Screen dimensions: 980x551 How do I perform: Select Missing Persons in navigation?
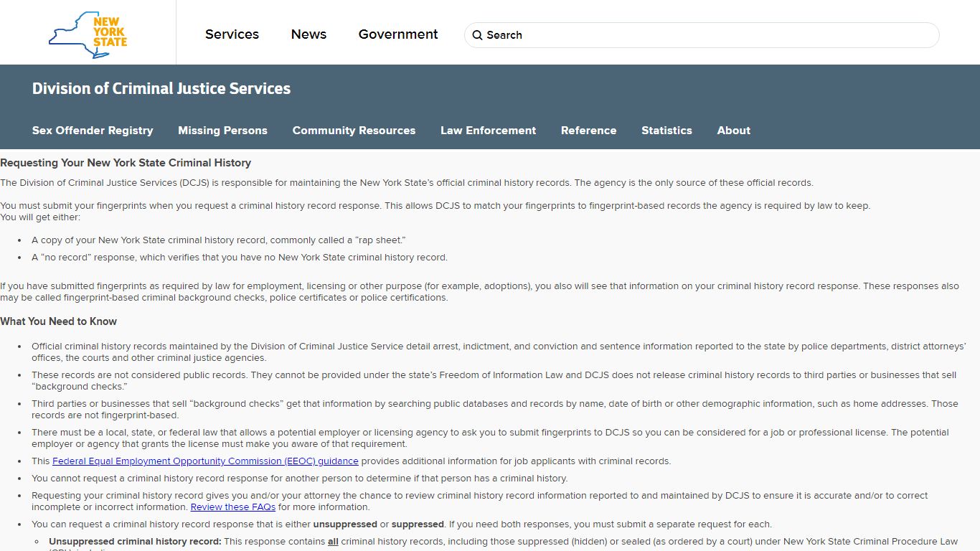coord(222,131)
